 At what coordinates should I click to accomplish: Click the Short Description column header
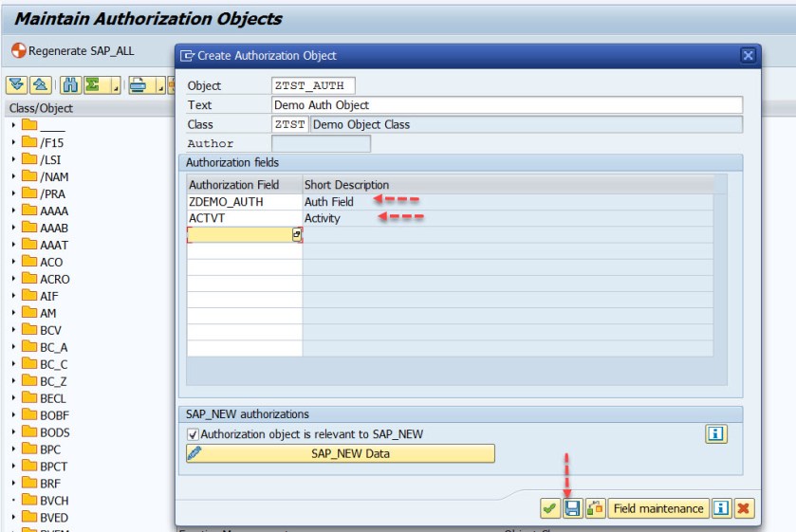(x=508, y=185)
